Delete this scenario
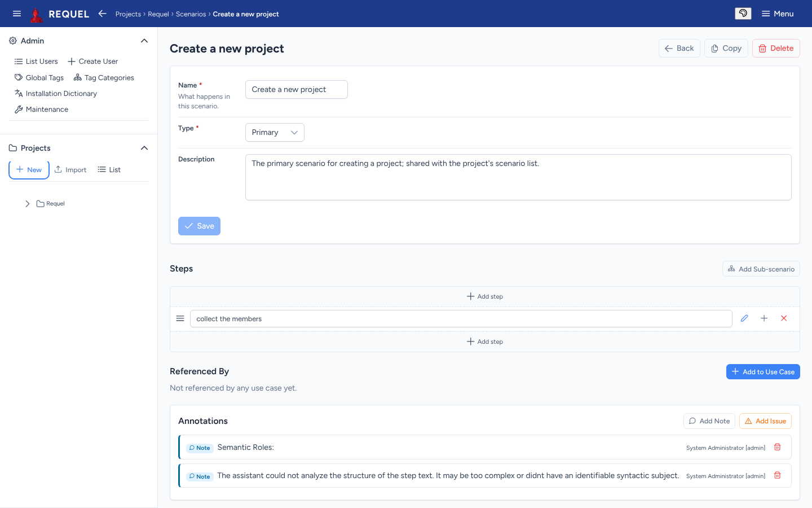This screenshot has height=508, width=812. (776, 49)
